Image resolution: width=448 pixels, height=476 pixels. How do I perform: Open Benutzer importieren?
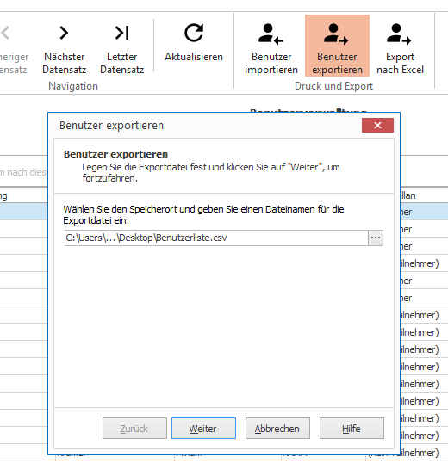(271, 46)
